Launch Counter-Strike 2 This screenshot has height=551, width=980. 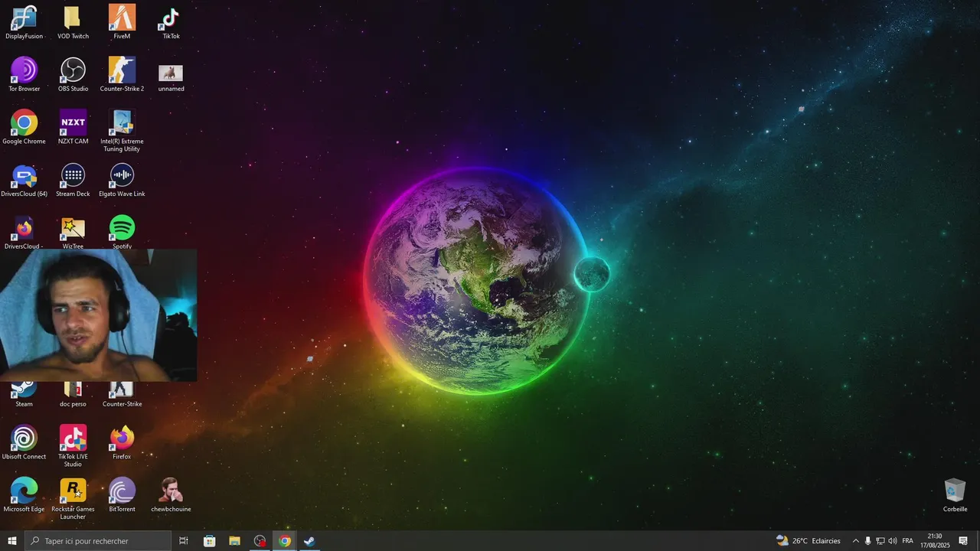(x=122, y=75)
